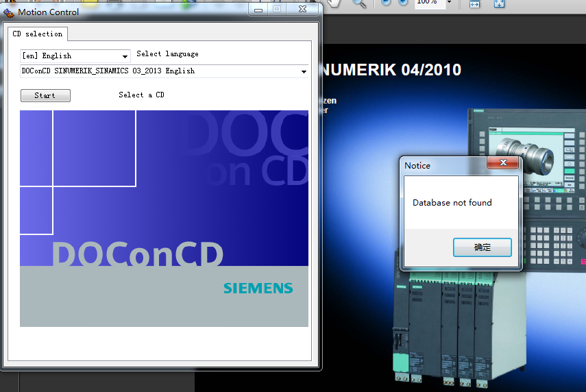This screenshot has width=586, height=392.
Task: Click the fit page icon
Action: (499, 3)
